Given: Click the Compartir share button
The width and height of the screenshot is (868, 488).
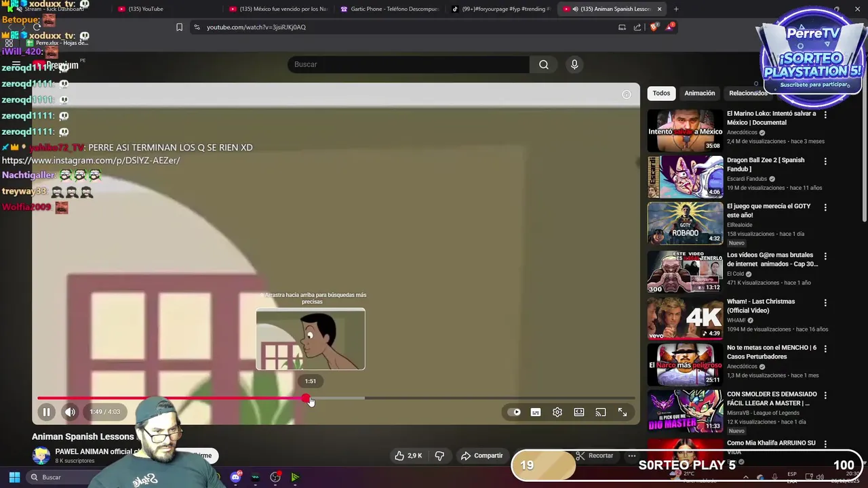Looking at the screenshot, I should tap(481, 456).
